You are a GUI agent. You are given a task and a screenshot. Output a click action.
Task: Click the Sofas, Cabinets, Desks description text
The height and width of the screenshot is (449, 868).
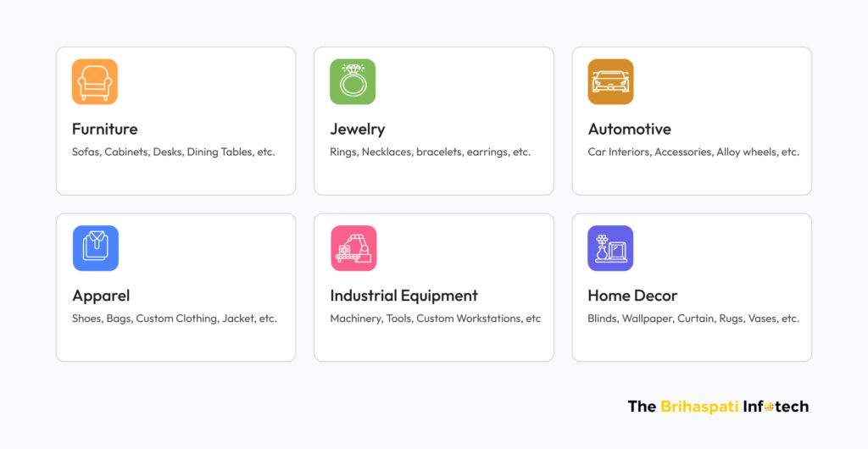pos(173,152)
